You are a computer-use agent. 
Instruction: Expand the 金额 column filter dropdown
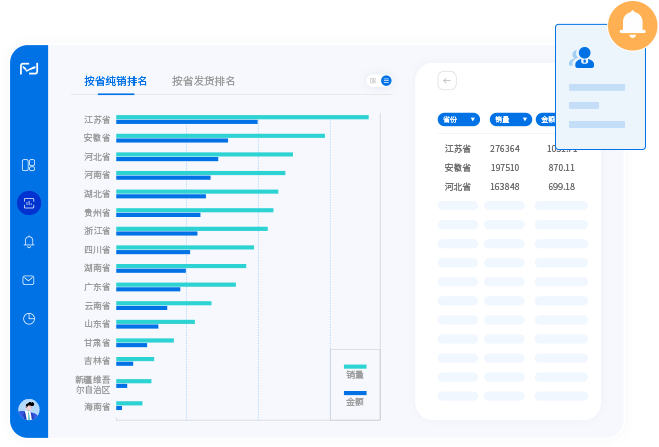[547, 119]
